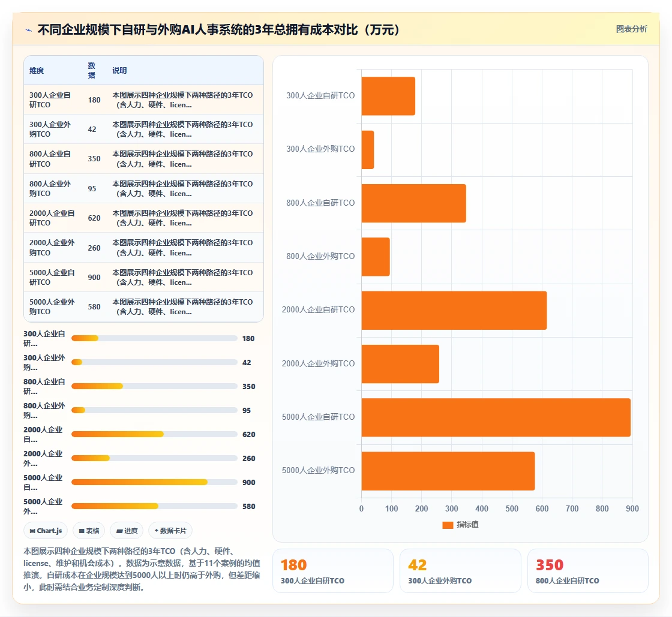Click value 620 in the table

click(x=94, y=218)
